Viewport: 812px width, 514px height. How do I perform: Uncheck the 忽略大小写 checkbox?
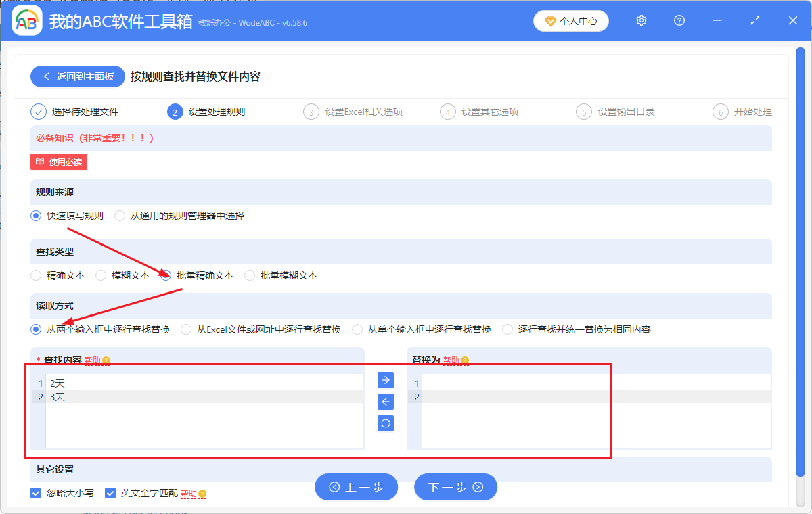36,493
